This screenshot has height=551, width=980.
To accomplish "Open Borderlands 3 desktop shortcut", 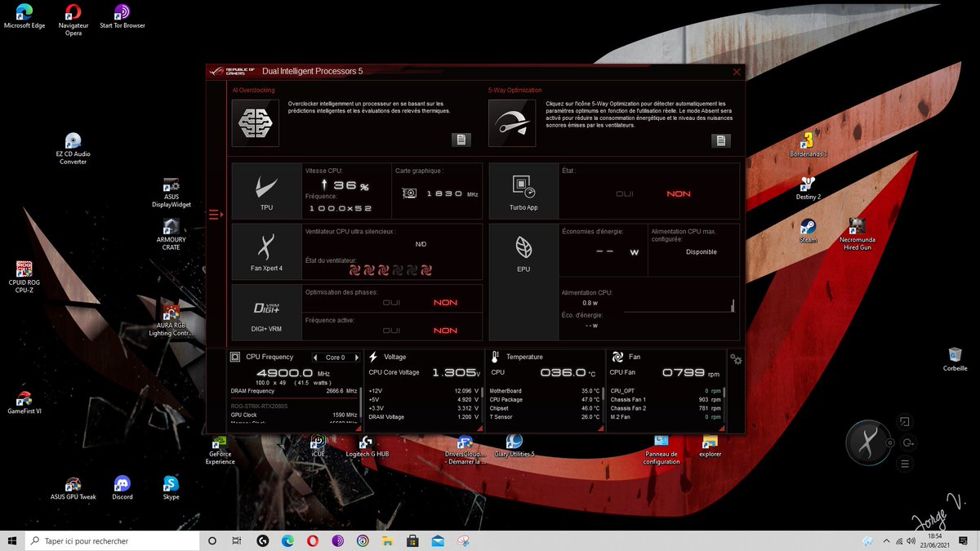I will click(808, 144).
